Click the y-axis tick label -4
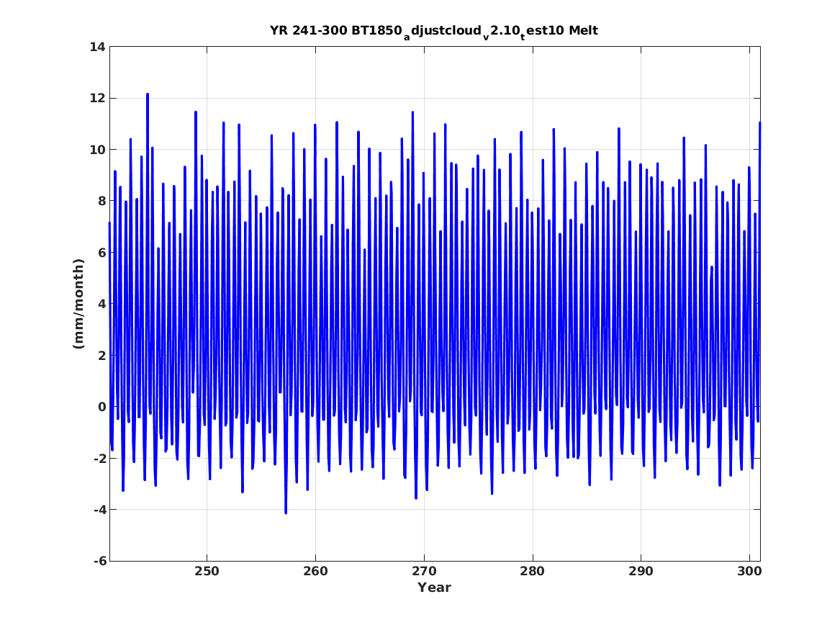Viewport: 840px width, 630px height. pos(99,510)
